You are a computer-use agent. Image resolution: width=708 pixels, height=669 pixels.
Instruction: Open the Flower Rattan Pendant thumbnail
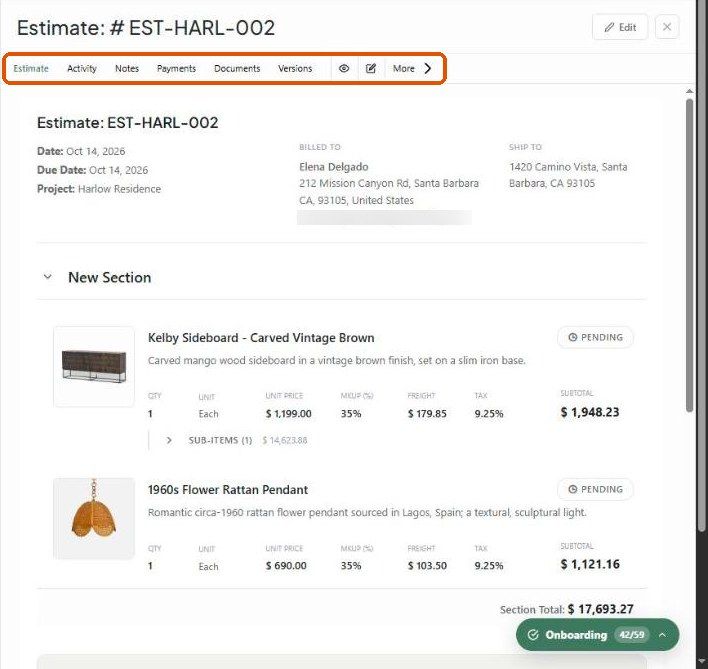94,518
